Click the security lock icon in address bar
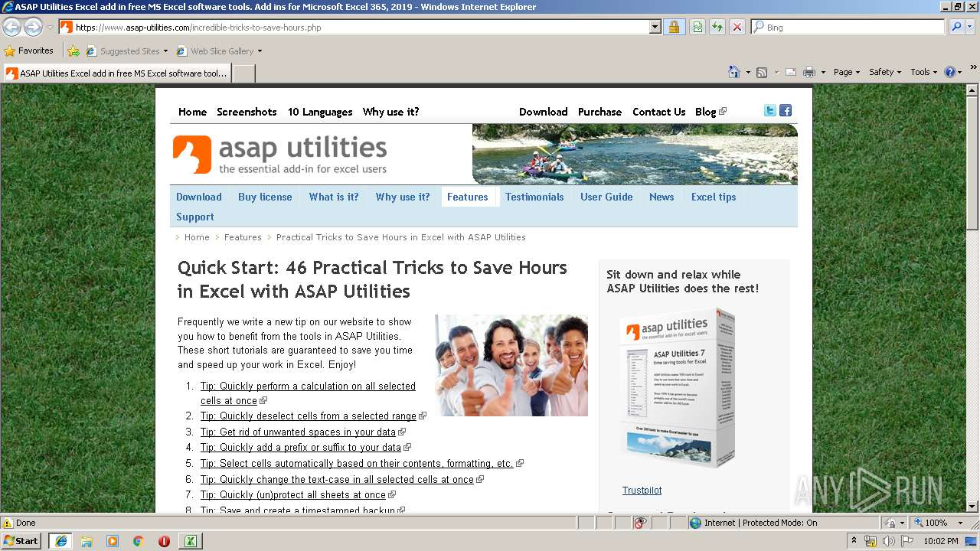Image resolution: width=980 pixels, height=551 pixels. coord(674,27)
